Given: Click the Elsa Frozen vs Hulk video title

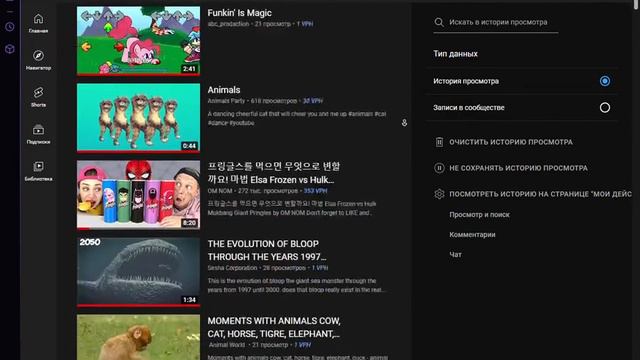Looking at the screenshot, I should click(x=273, y=173).
